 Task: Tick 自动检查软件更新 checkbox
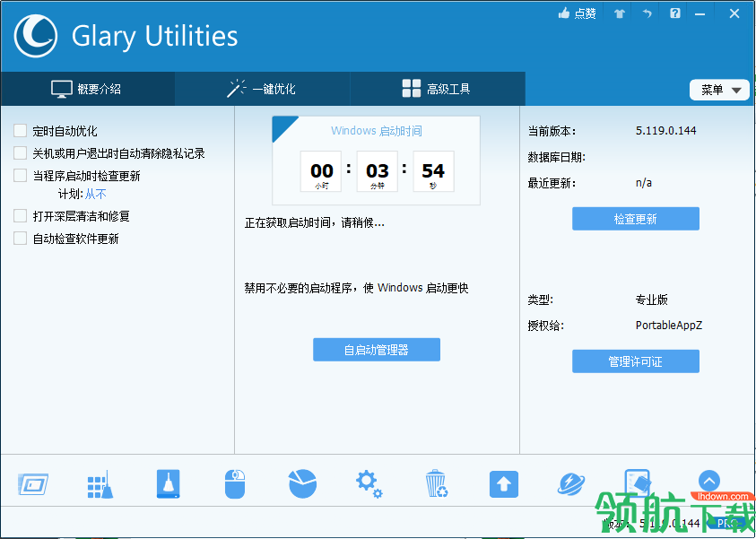click(21, 239)
